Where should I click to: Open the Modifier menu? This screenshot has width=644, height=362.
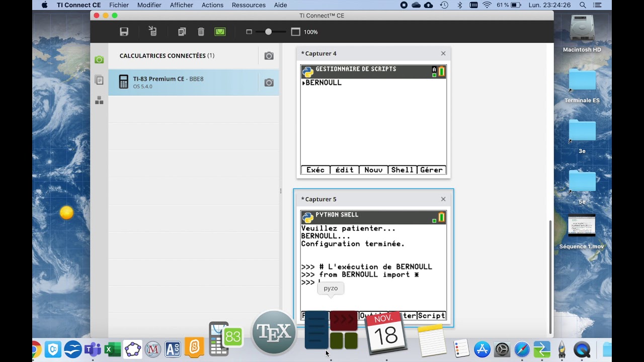[149, 5]
